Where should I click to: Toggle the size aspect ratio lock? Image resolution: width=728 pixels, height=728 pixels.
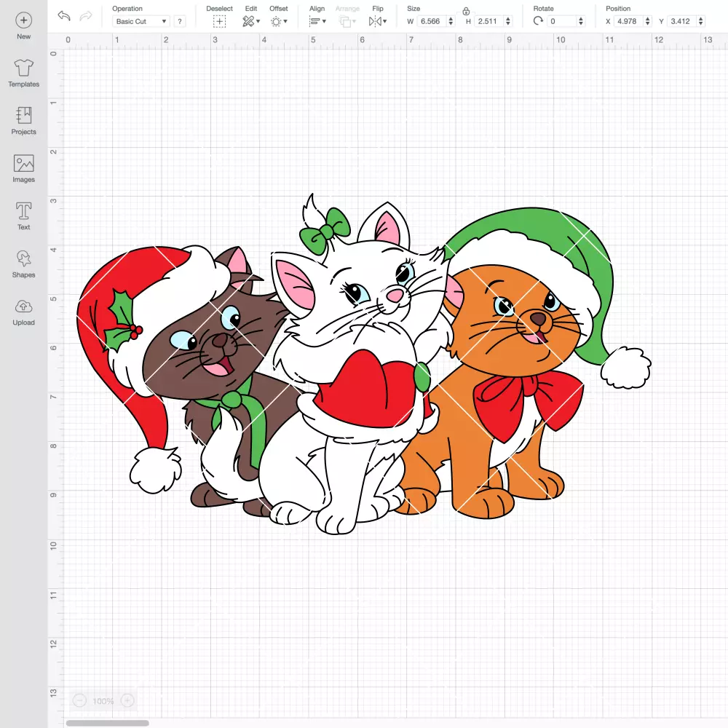[466, 11]
